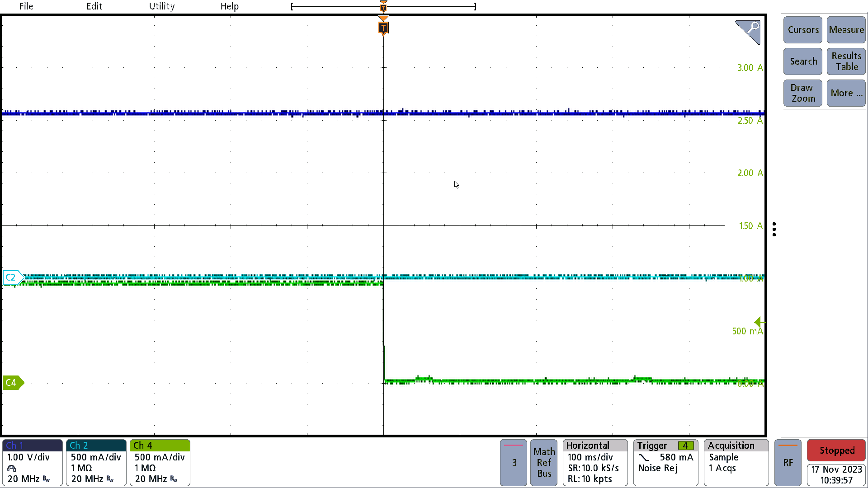Click the red Stopped run/stop button

(837, 450)
